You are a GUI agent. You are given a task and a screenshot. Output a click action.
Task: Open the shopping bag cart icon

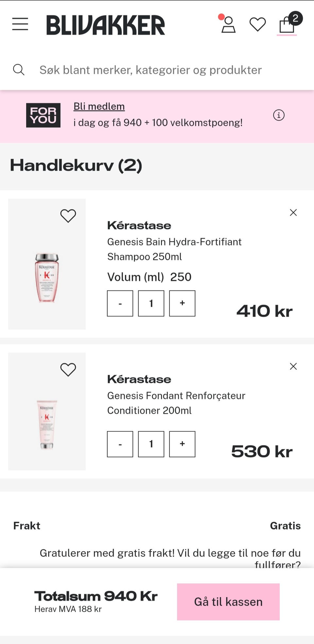[287, 25]
